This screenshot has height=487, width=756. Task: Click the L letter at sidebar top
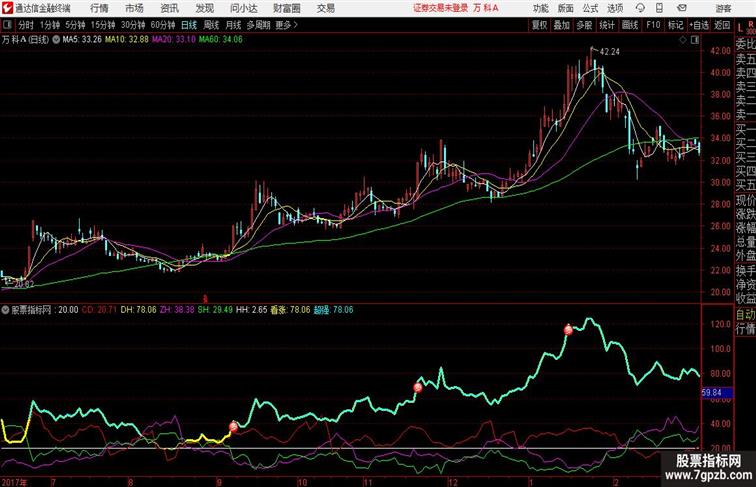pyautogui.click(x=740, y=28)
